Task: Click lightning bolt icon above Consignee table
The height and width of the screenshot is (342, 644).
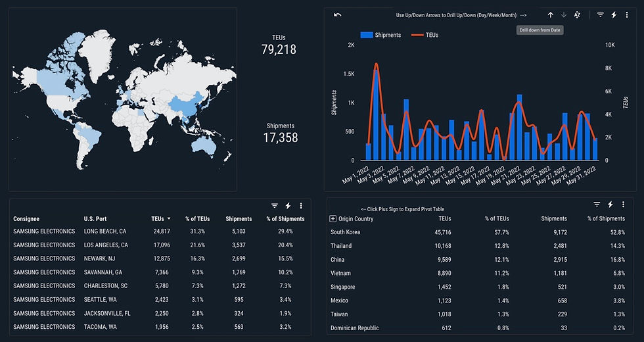Action: click(x=288, y=205)
